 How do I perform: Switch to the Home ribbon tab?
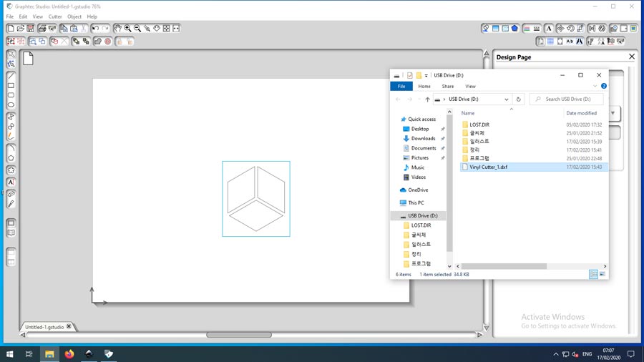tap(424, 86)
